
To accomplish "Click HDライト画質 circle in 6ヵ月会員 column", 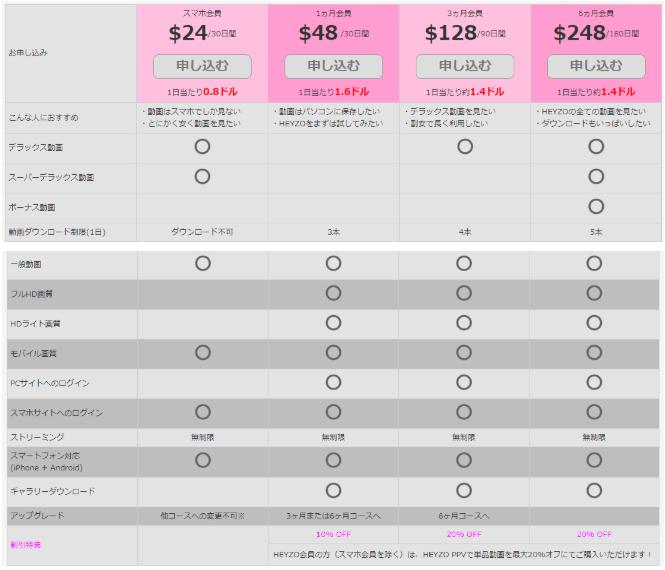I will click(x=595, y=323).
